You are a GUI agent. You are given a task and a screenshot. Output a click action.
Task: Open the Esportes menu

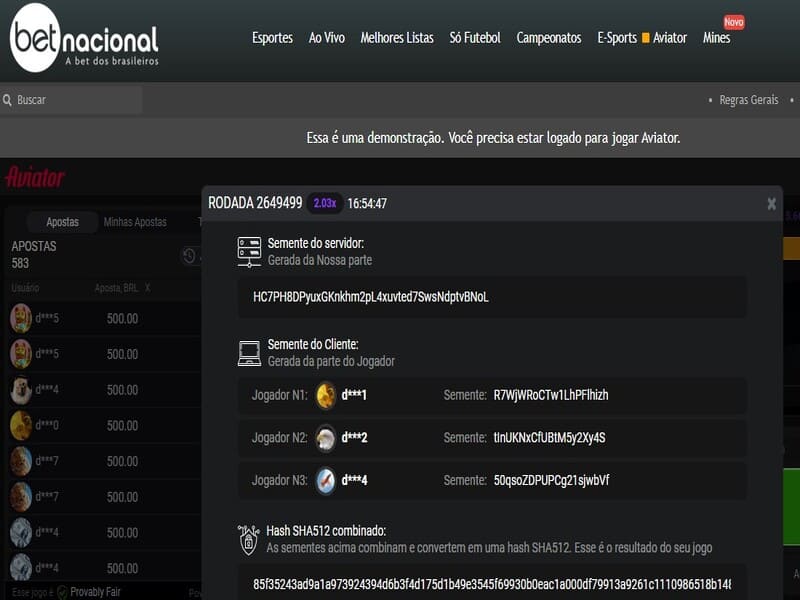272,38
